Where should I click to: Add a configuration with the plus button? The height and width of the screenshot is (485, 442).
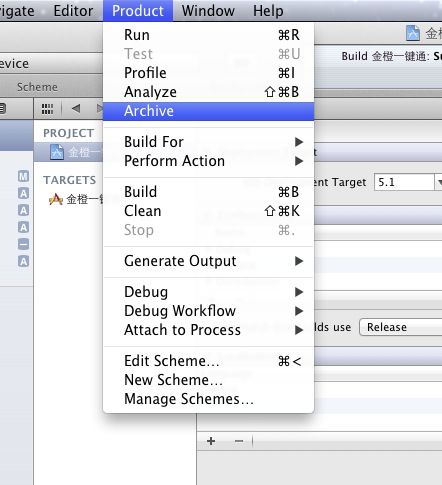(211, 441)
